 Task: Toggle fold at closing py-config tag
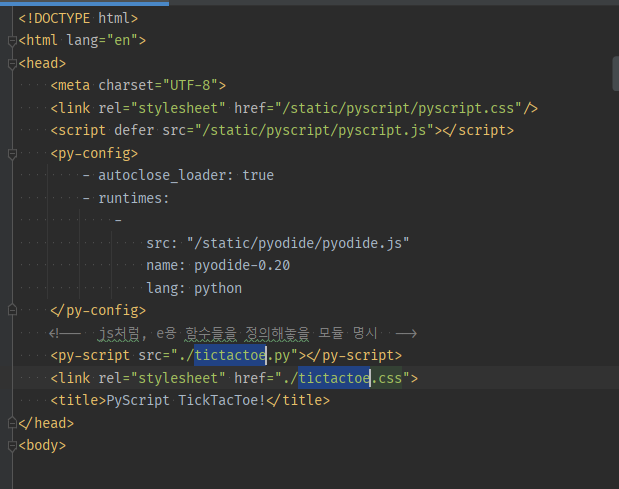[12, 311]
